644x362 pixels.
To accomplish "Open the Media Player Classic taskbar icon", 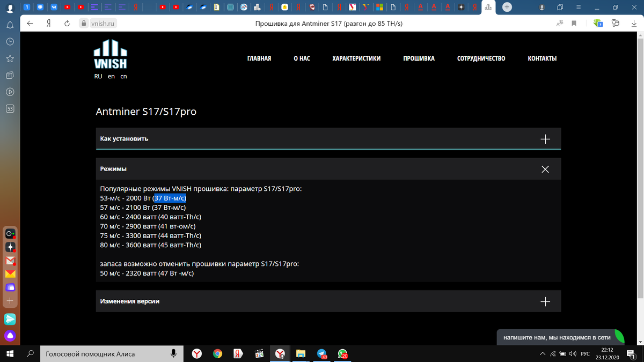I will tap(259, 353).
